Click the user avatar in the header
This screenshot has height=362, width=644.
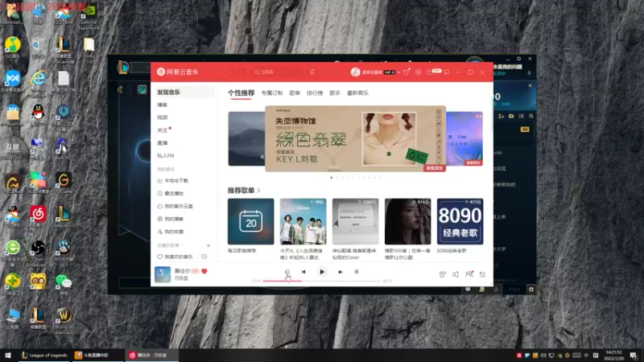[x=355, y=72]
